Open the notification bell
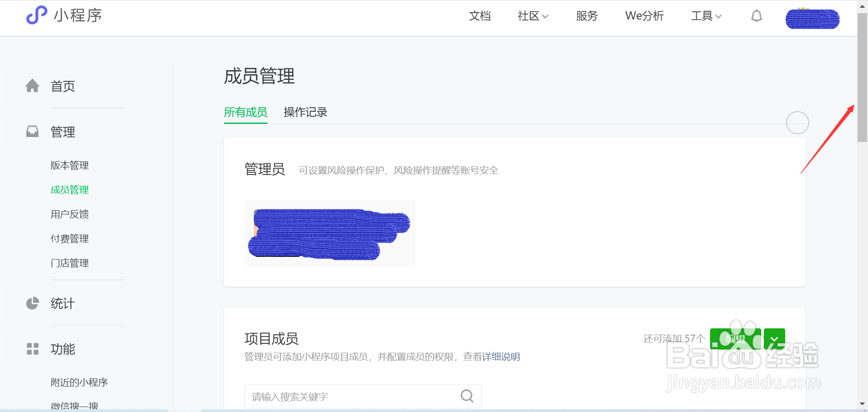868x412 pixels. point(757,16)
